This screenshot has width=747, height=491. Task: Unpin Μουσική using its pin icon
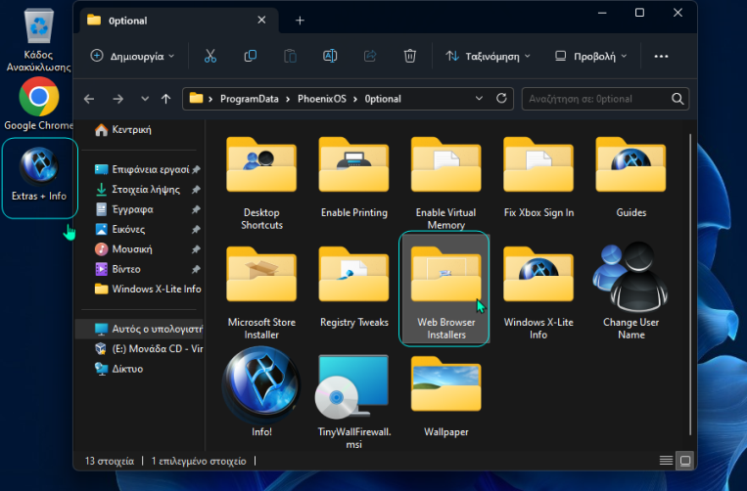pos(195,250)
